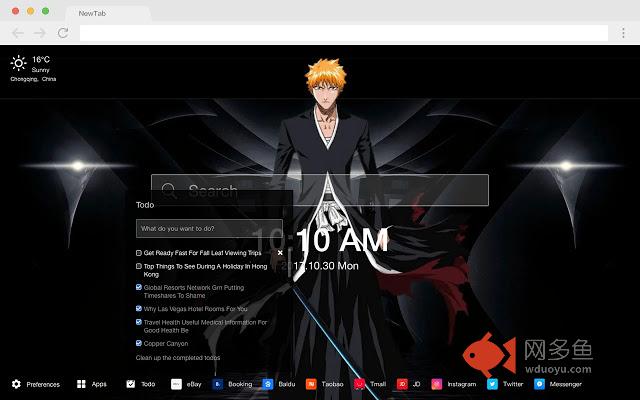Click the 16°C temperature reading
This screenshot has width=640, height=400.
pyautogui.click(x=41, y=60)
